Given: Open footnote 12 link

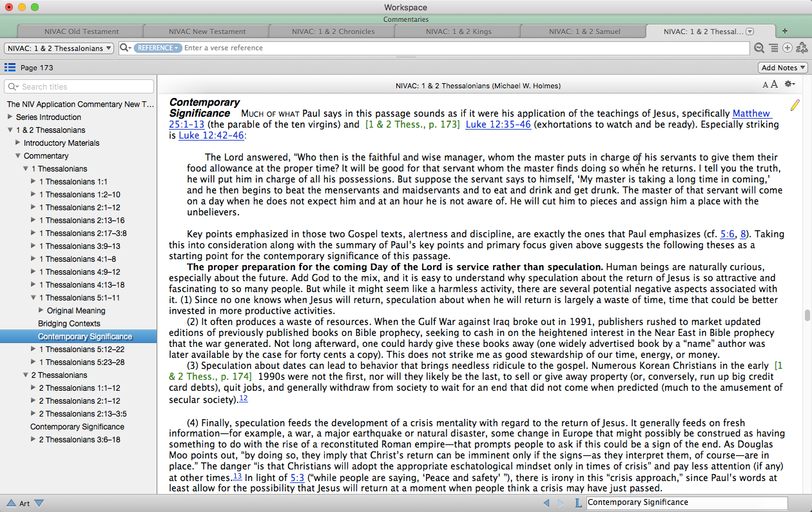Looking at the screenshot, I should click(x=244, y=398).
